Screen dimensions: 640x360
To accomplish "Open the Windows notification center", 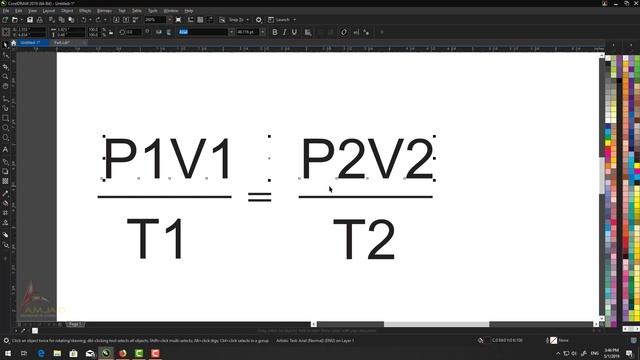I will (629, 353).
